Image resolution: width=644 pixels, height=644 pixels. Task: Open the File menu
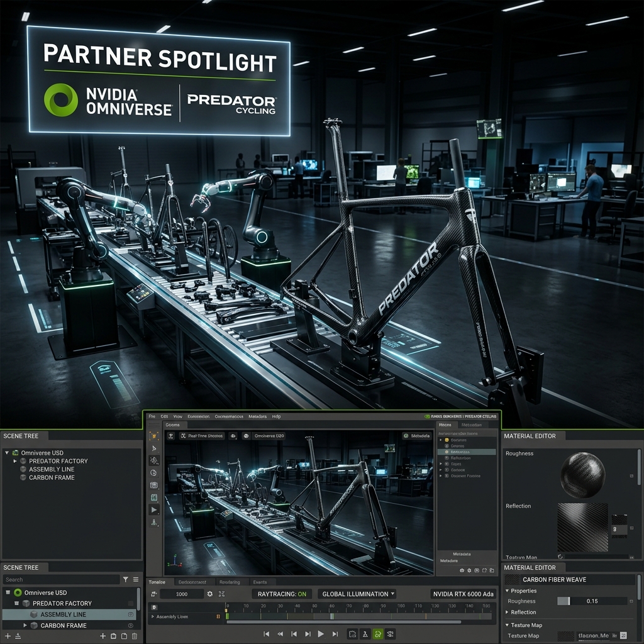point(152,416)
